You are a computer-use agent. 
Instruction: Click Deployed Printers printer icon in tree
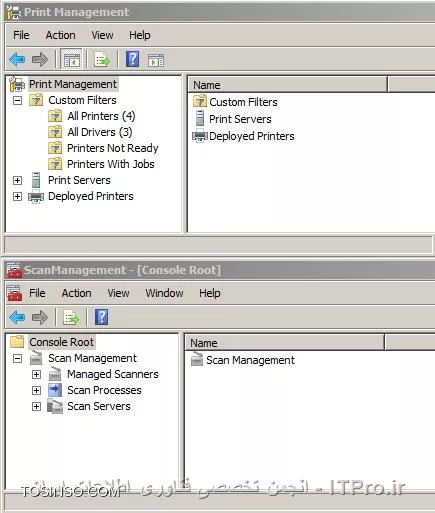point(36,196)
